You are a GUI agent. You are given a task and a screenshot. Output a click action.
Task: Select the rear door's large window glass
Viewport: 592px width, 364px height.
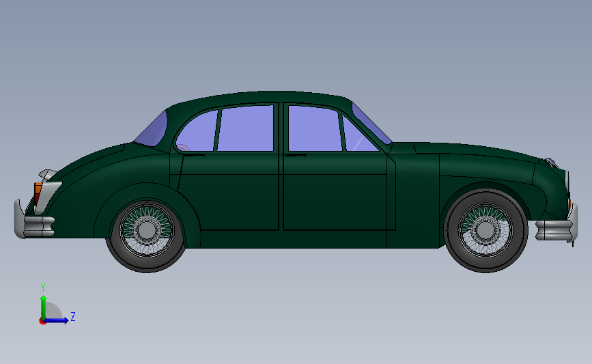245,128
